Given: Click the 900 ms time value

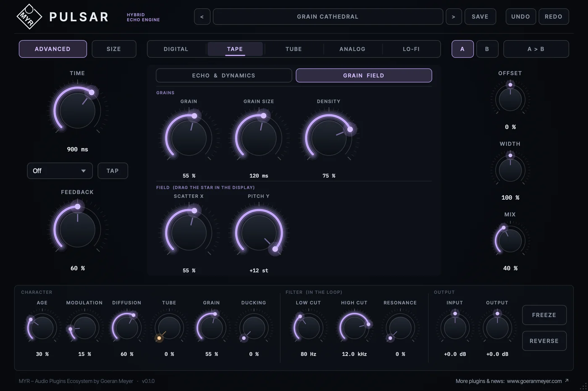Looking at the screenshot, I should (77, 149).
